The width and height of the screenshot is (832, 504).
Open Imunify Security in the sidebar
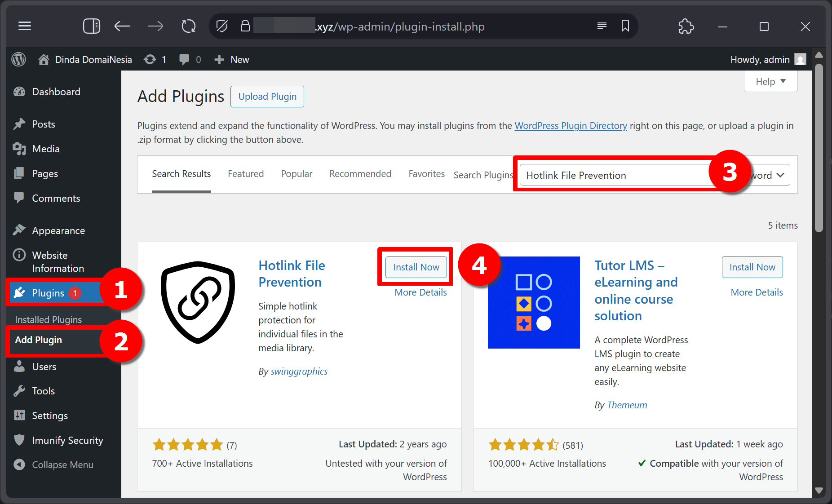click(x=67, y=440)
